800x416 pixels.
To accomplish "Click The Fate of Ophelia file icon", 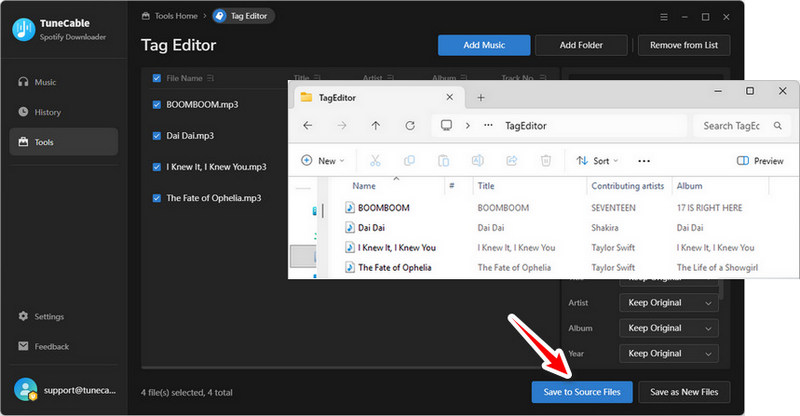I will (x=349, y=267).
